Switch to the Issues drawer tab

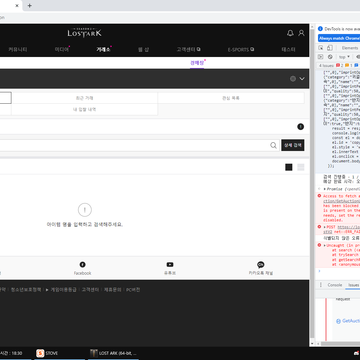tap(353, 285)
